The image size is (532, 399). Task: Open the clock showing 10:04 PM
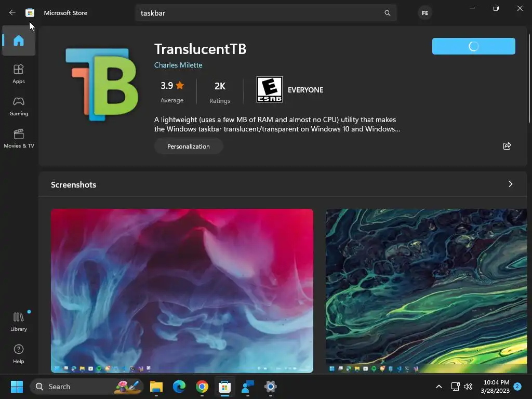coord(495,387)
